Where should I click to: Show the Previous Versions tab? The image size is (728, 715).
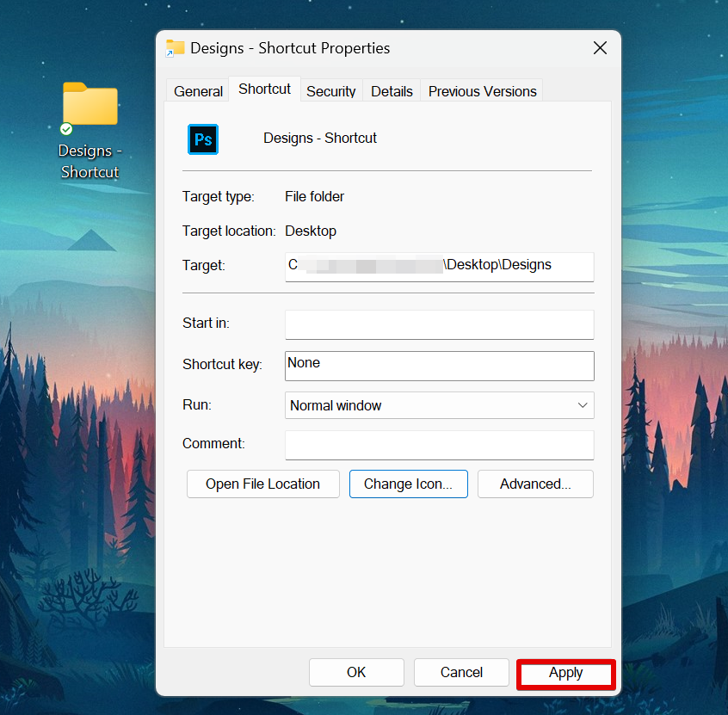(x=482, y=91)
